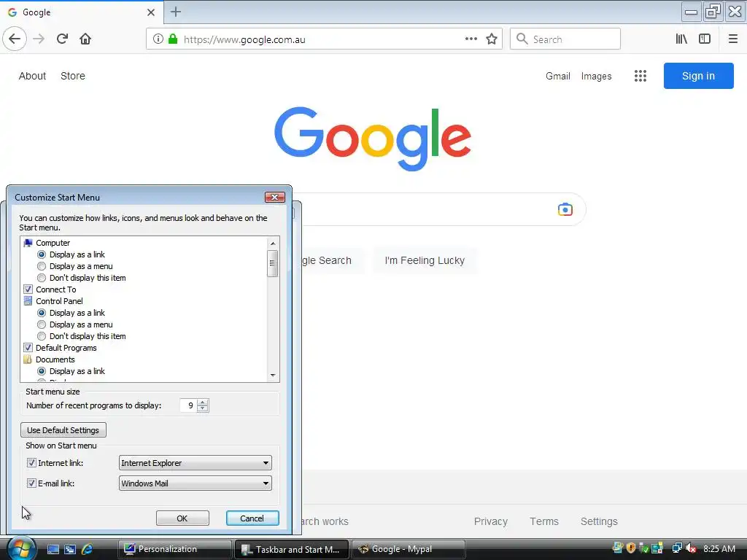This screenshot has width=747, height=560.
Task: Open the Terms footer link
Action: point(544,521)
